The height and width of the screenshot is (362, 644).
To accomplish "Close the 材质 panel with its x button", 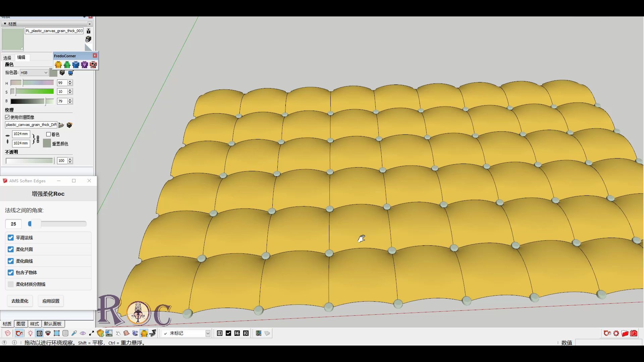I will point(90,24).
